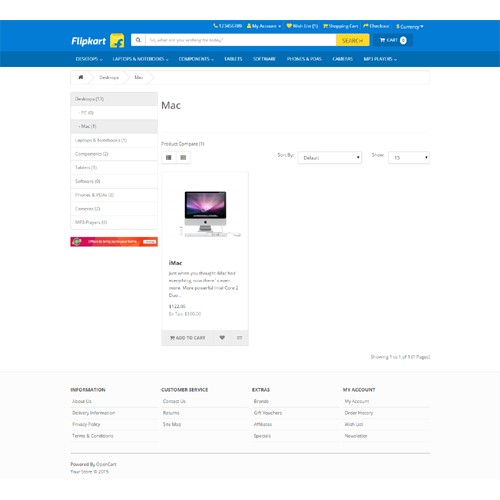Open About Us footer link
This screenshot has height=500, width=500.
click(82, 401)
